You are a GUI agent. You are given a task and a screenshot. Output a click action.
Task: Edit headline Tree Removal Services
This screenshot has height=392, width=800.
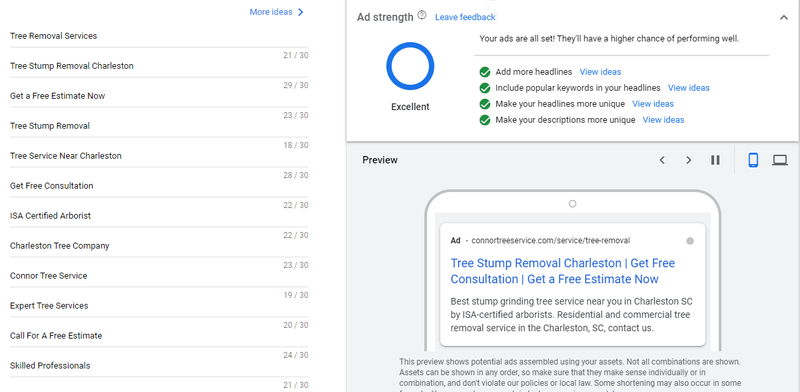[x=159, y=36]
